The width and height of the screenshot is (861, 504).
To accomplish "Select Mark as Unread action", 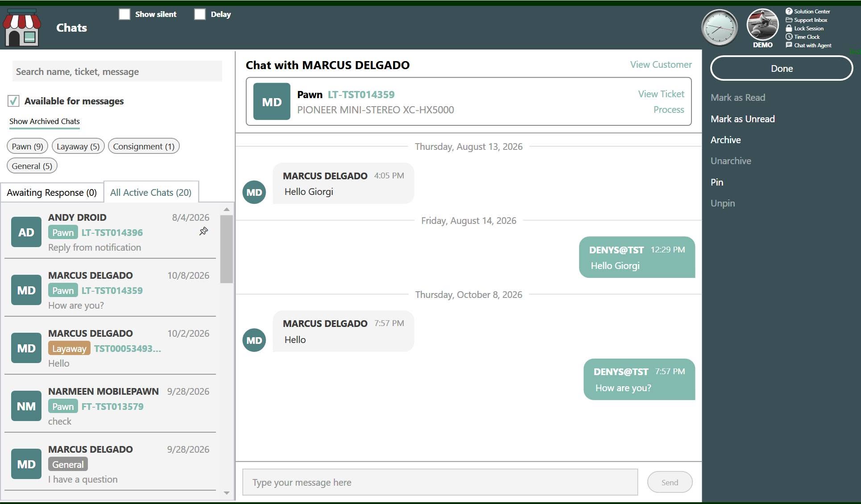I will coord(742,119).
